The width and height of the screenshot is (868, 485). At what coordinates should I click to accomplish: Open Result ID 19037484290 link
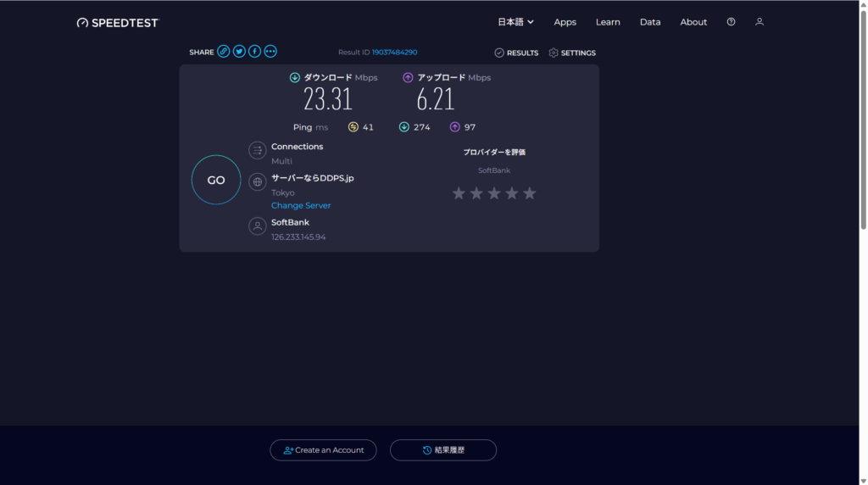click(394, 53)
